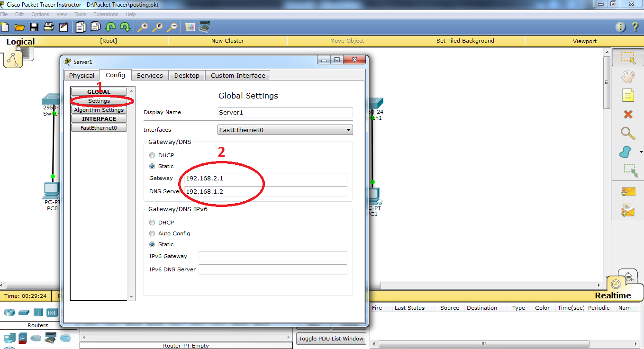Click Set Tiled Background
This screenshot has width=644, height=349.
coord(465,41)
